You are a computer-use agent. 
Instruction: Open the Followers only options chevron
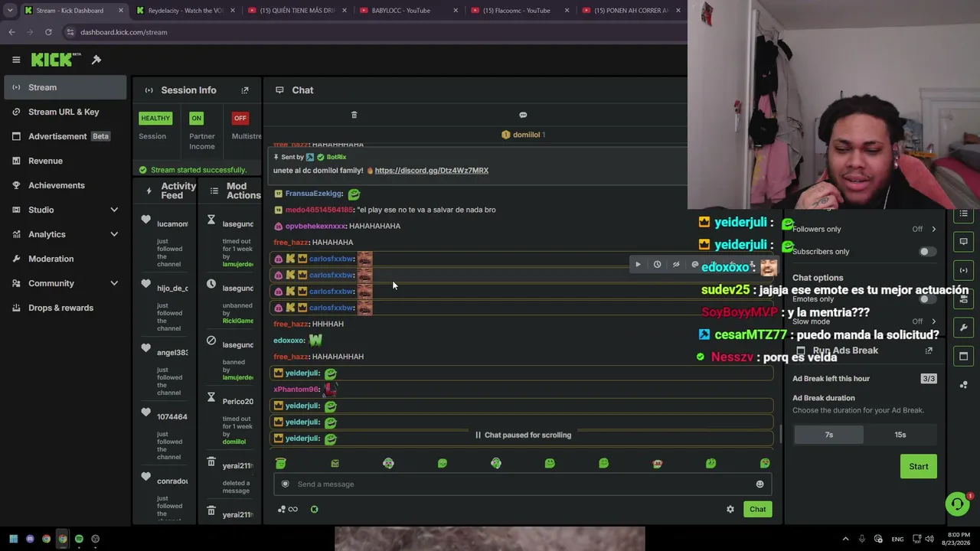(x=933, y=229)
